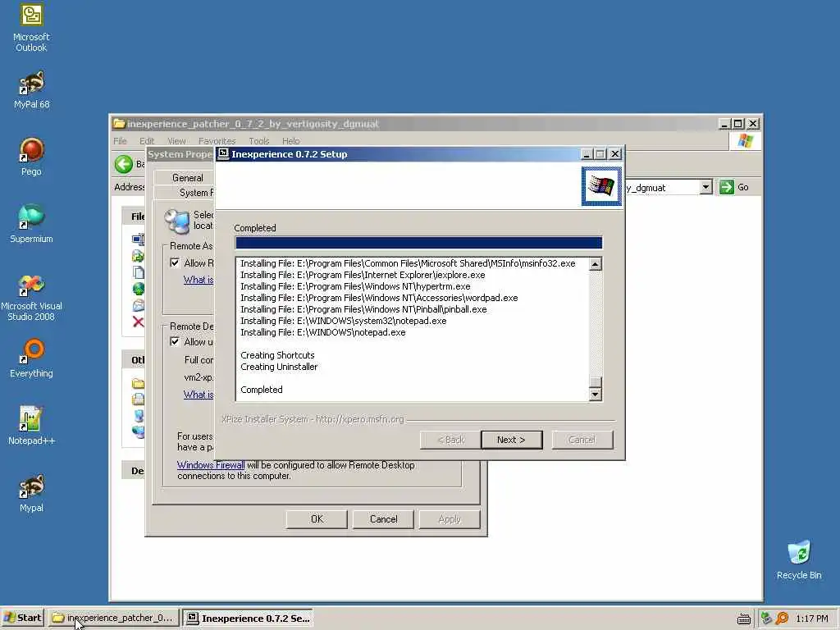This screenshot has height=630, width=840.
Task: Select the Everything desktop shortcut
Action: pyautogui.click(x=31, y=358)
